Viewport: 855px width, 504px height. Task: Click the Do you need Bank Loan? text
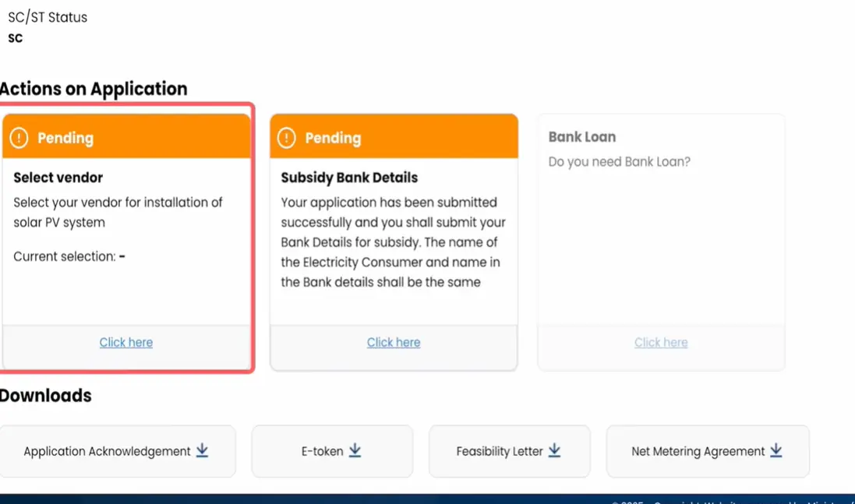click(620, 162)
